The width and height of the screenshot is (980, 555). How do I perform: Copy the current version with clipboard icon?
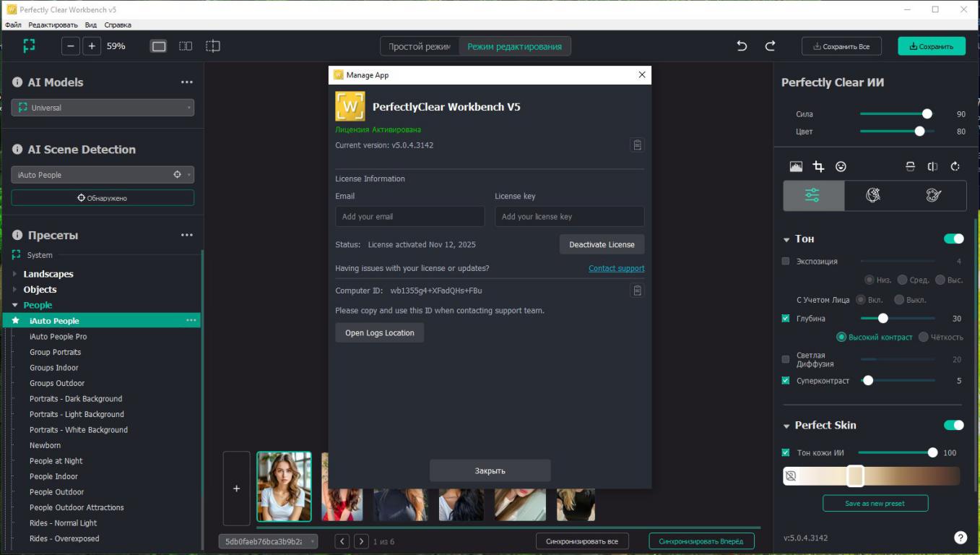click(x=637, y=145)
